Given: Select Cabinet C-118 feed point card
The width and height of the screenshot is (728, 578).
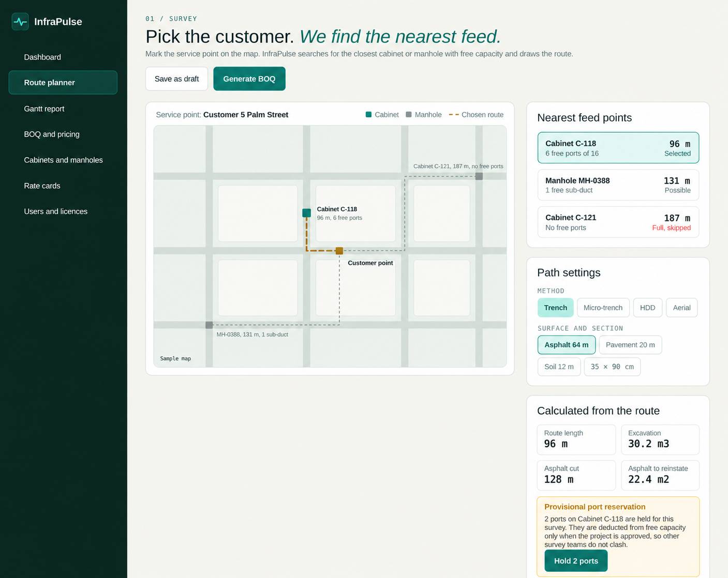Looking at the screenshot, I should coord(618,148).
